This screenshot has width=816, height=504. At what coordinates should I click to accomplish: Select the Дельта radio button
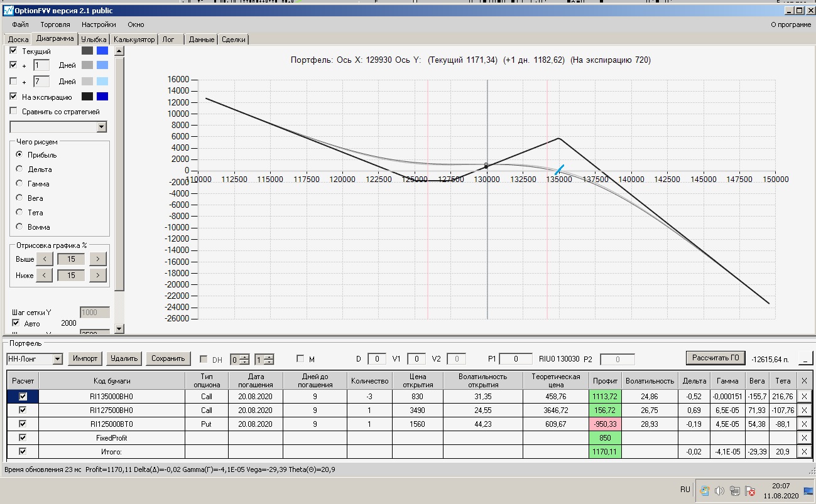click(x=19, y=169)
